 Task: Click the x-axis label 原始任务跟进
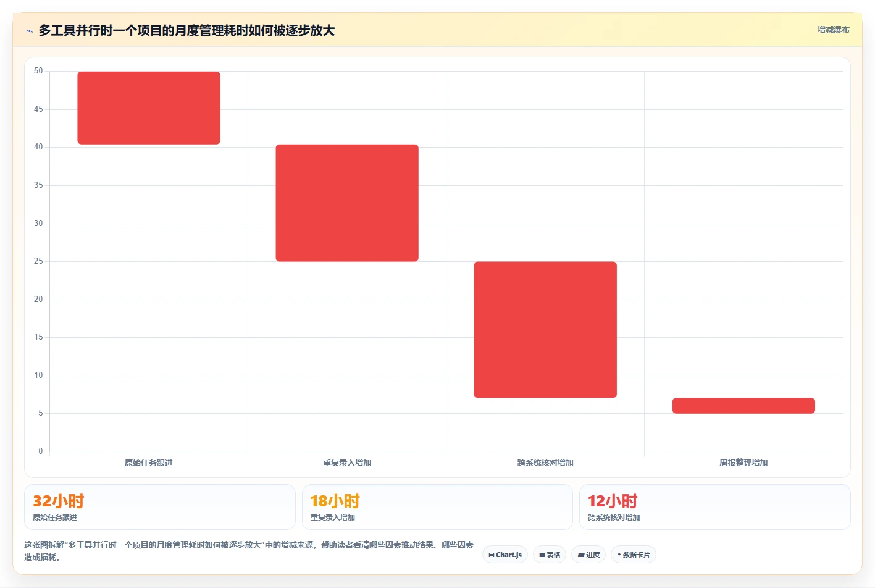149,463
